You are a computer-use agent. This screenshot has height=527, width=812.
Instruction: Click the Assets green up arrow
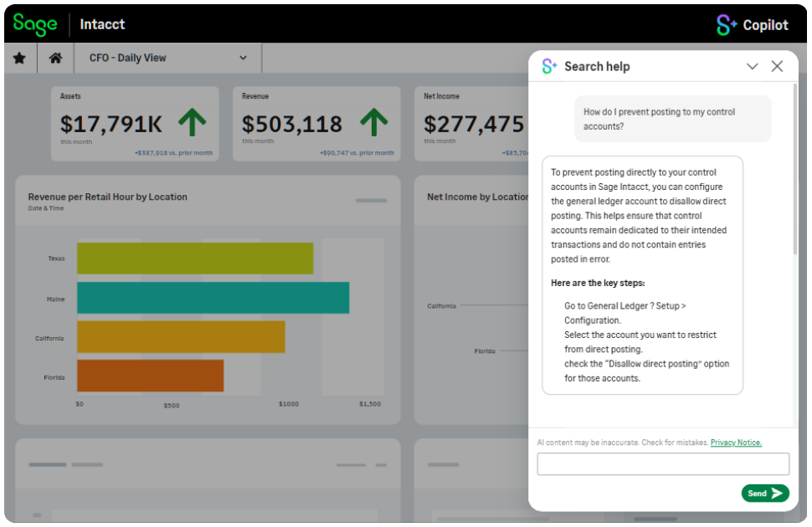point(193,122)
